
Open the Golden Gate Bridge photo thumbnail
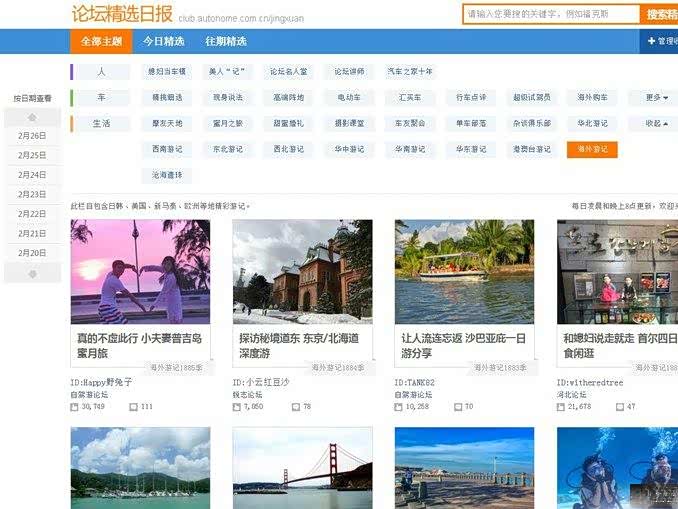(x=302, y=468)
